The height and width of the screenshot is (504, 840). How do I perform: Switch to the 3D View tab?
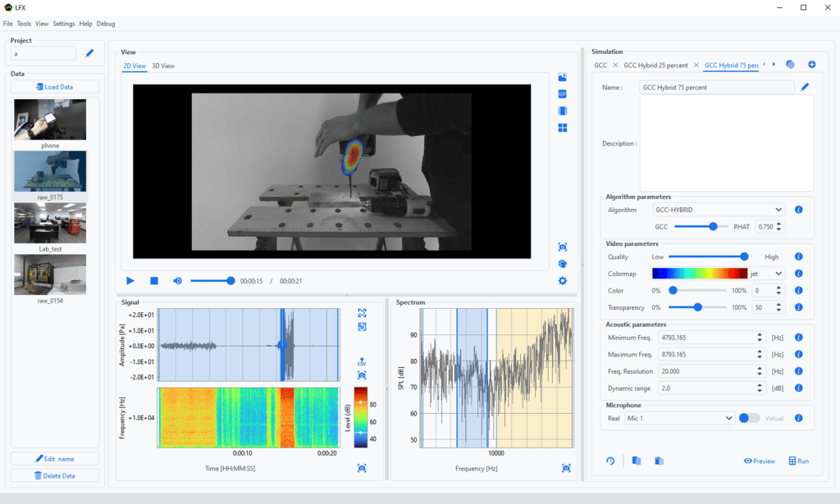coord(163,66)
